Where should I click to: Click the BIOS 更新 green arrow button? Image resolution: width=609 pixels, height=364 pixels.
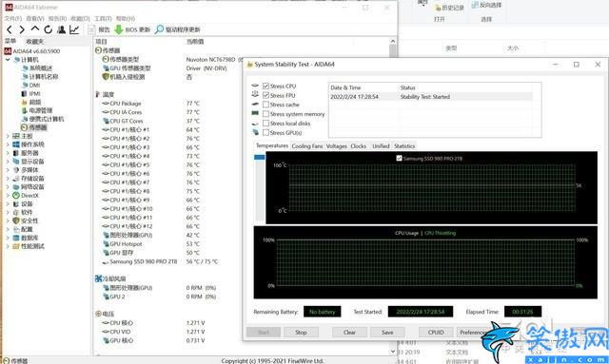(133, 29)
